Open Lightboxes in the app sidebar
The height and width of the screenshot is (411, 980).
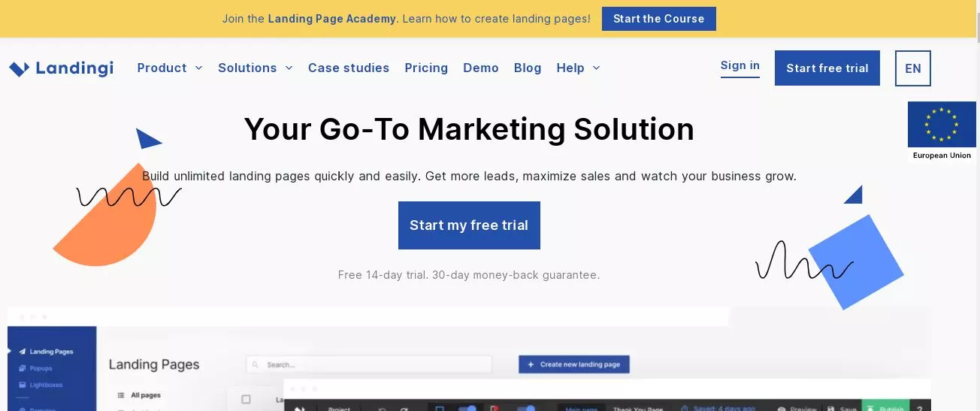(x=46, y=385)
